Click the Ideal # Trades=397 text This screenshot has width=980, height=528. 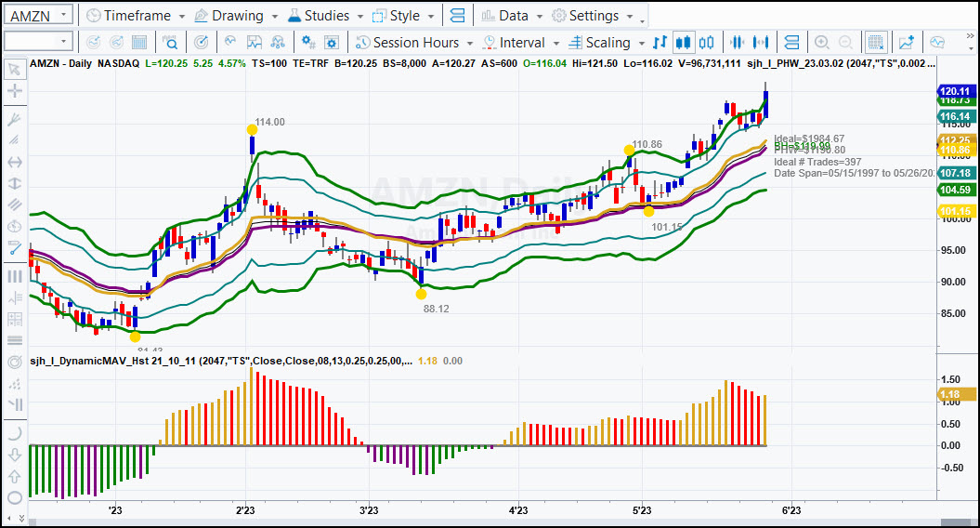pos(817,162)
